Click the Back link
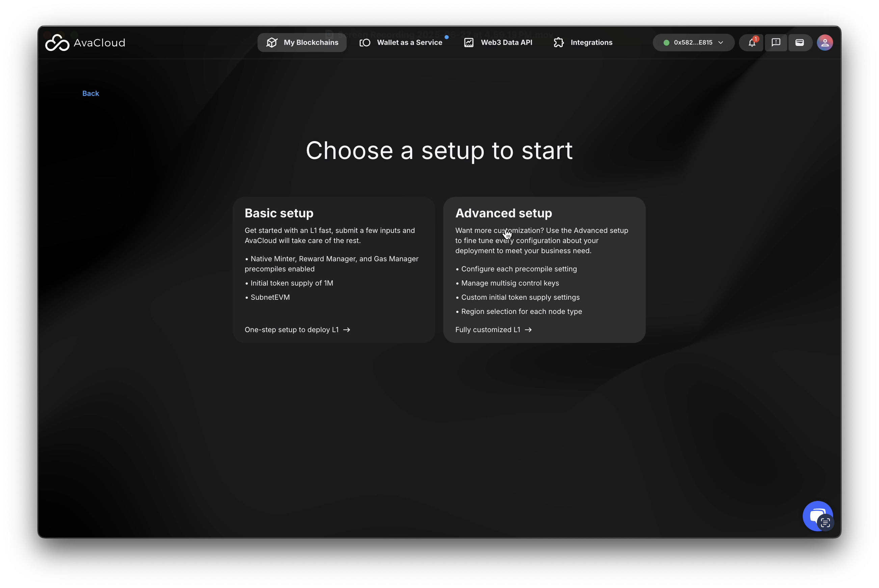 [x=90, y=93]
